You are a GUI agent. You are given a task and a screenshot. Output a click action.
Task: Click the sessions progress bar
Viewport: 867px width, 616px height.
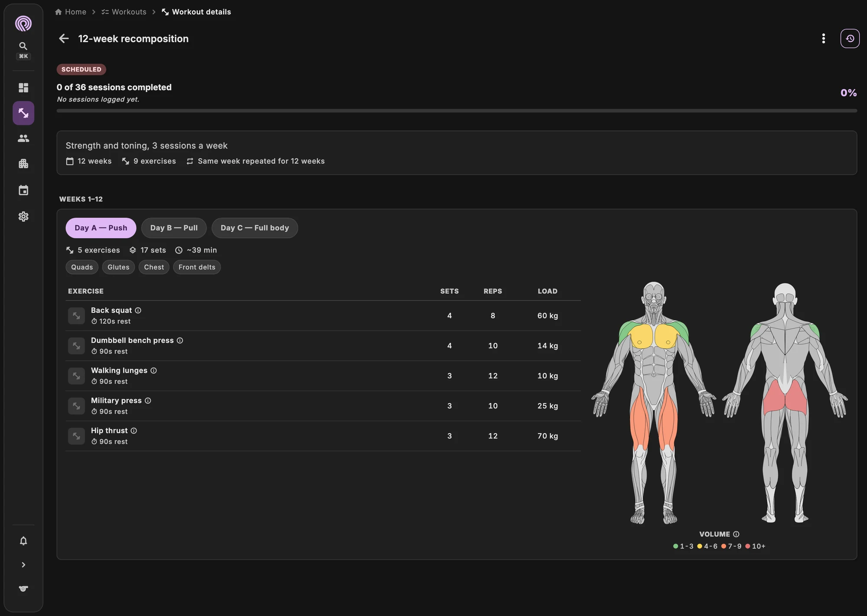(456, 111)
